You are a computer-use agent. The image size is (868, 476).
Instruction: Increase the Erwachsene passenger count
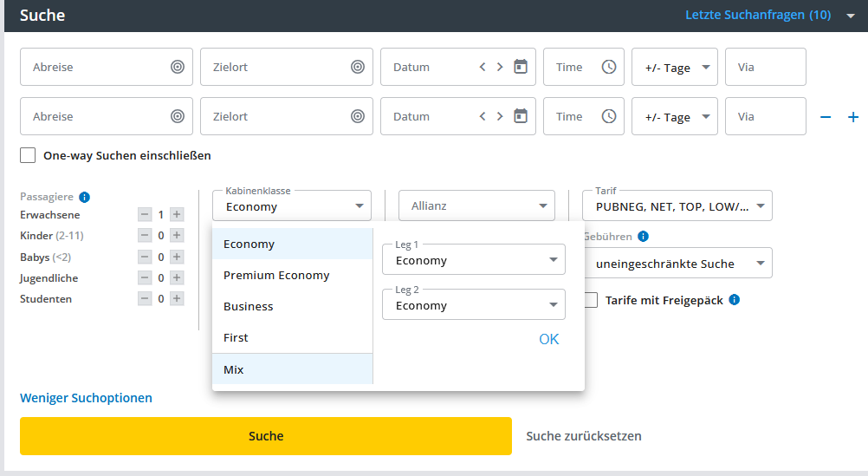point(177,214)
